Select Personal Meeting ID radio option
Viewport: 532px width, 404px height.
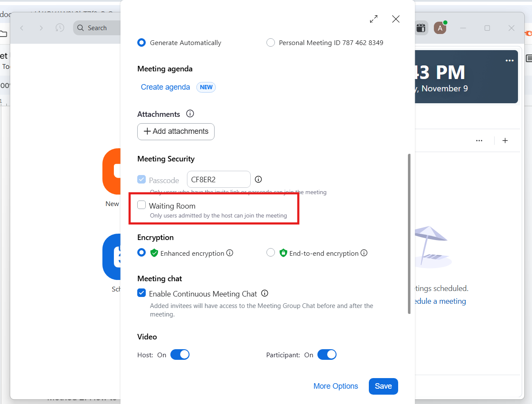click(271, 42)
